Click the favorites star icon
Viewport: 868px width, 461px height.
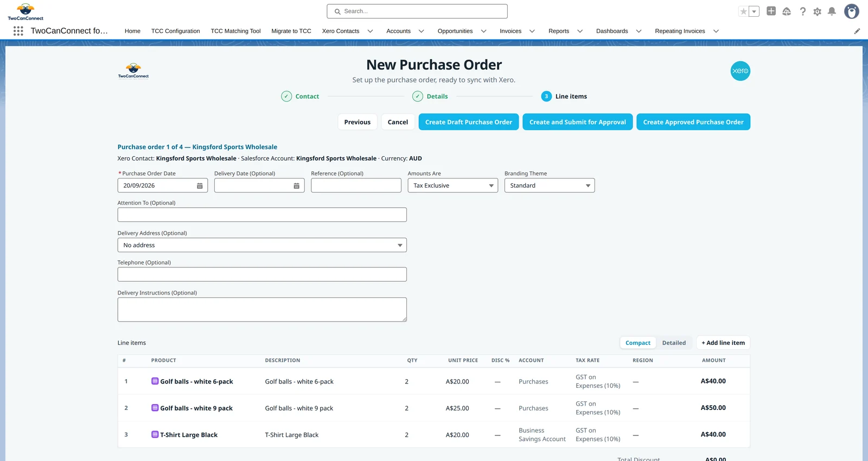[x=744, y=11]
